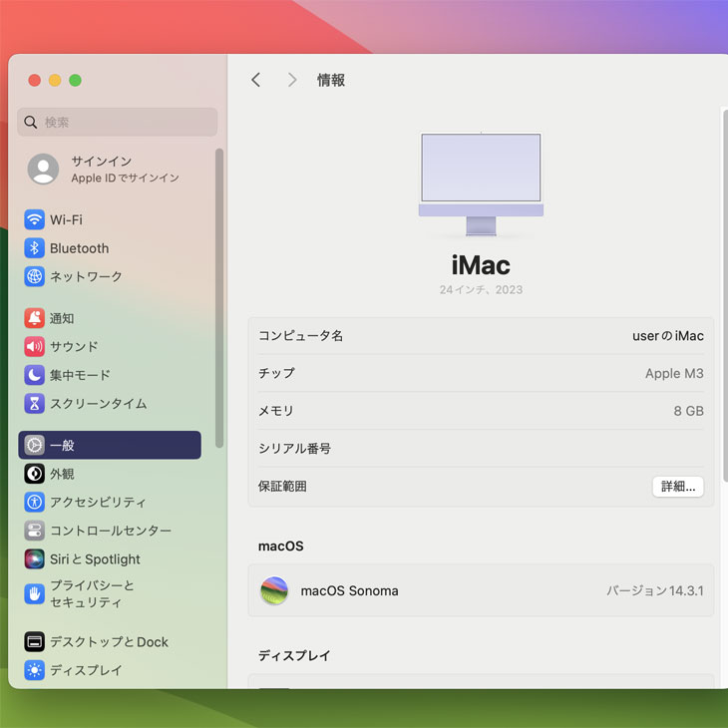Open the 外観 appearance icon

(x=34, y=474)
